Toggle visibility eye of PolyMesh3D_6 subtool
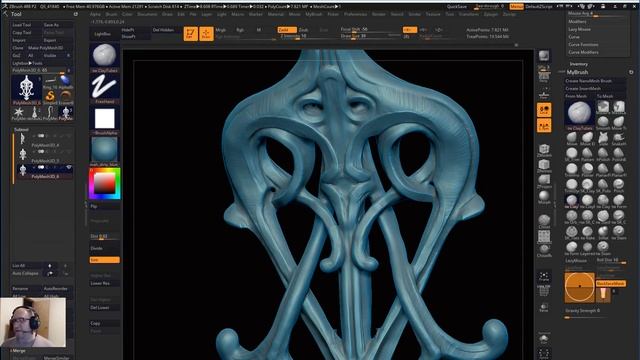The height and width of the screenshot is (360, 640). click(69, 167)
